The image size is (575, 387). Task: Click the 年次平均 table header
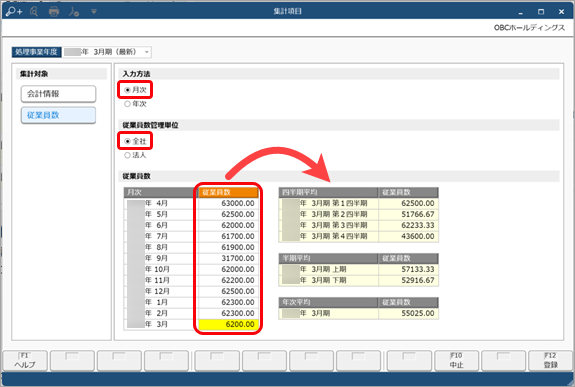coord(328,303)
